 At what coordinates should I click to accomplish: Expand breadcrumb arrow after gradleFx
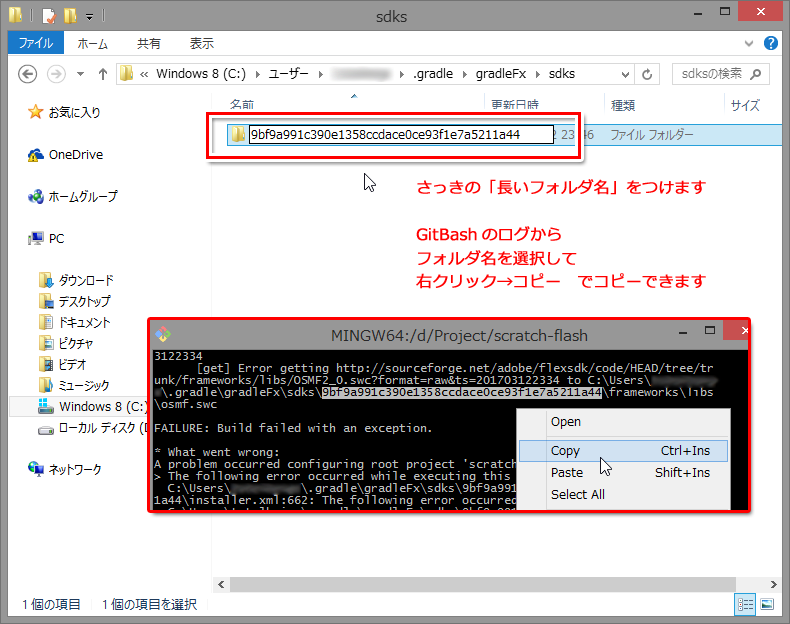pyautogui.click(x=538, y=75)
